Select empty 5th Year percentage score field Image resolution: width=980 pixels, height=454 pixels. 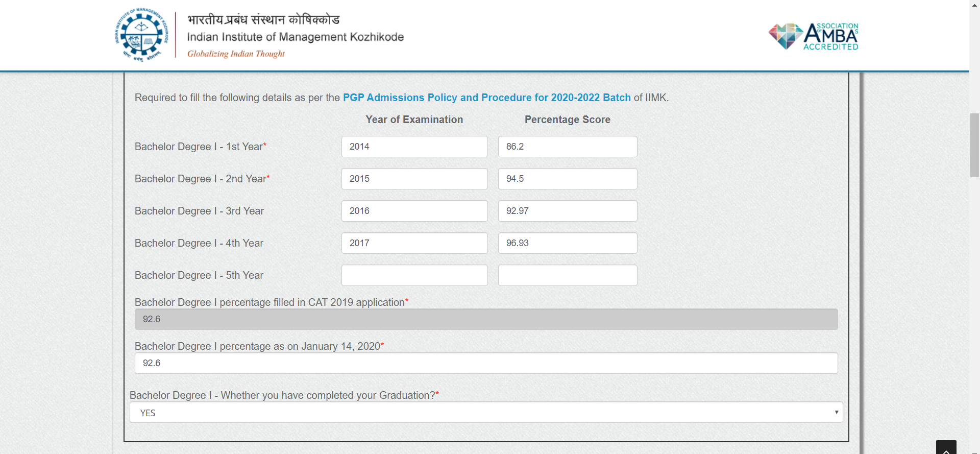[x=568, y=275]
